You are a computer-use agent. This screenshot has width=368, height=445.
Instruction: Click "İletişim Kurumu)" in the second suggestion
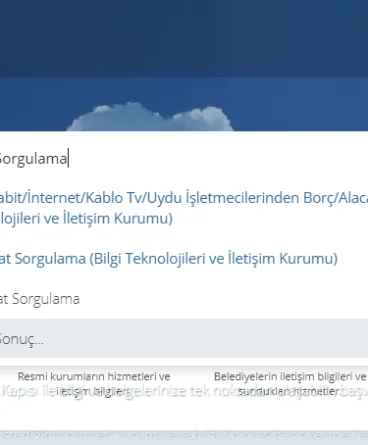(283, 259)
